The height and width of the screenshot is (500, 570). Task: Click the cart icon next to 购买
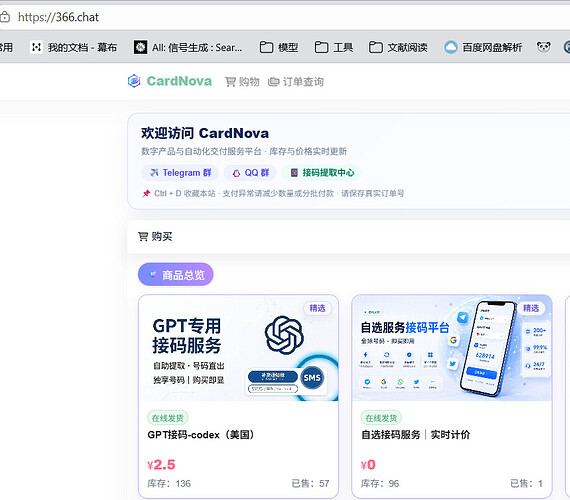click(x=143, y=237)
